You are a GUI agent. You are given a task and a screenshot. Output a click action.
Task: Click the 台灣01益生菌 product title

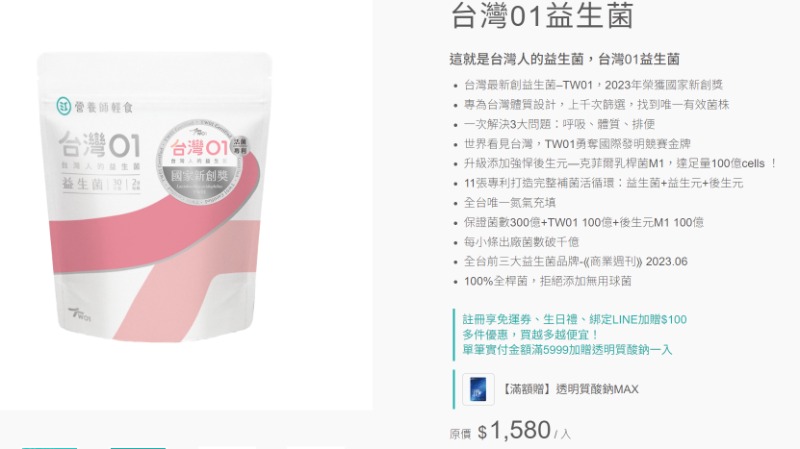(x=542, y=15)
